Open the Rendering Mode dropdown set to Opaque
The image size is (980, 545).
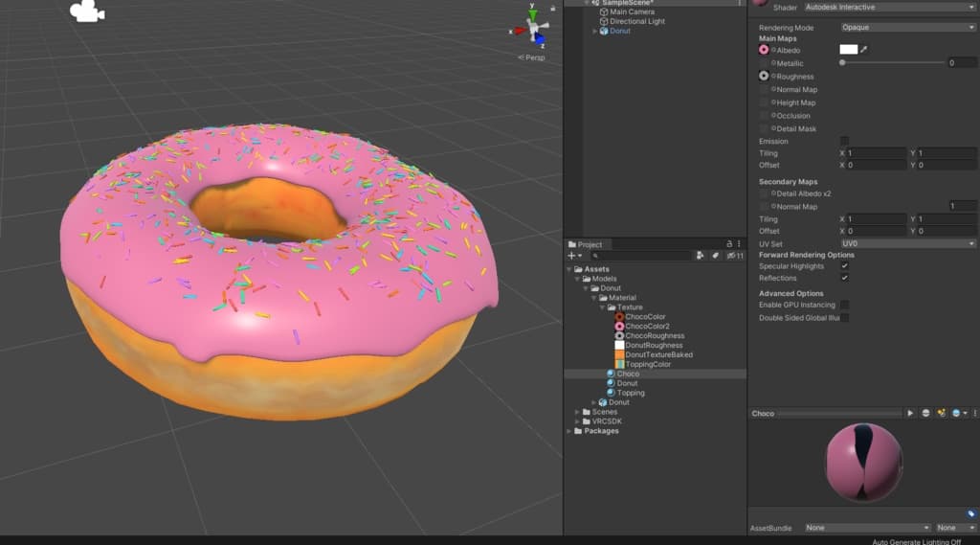907,28
